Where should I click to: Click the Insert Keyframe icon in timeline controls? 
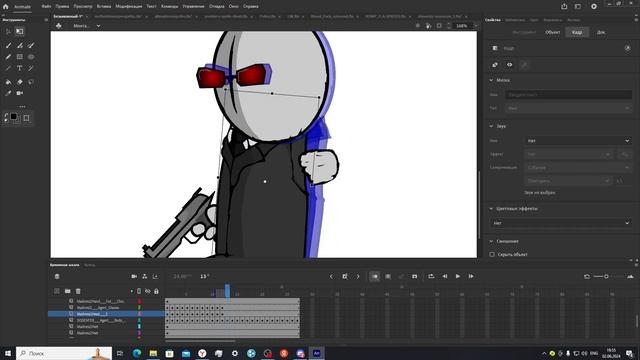tap(345, 276)
